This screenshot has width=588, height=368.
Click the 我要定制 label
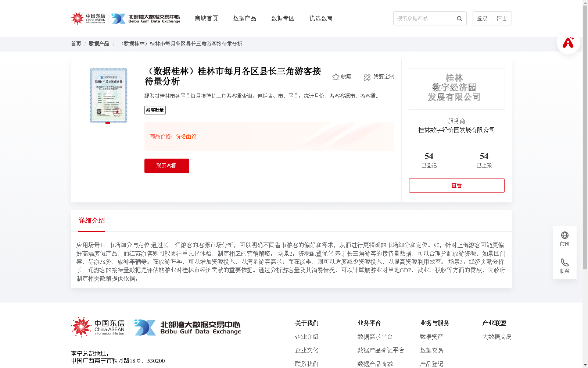tap(384, 77)
